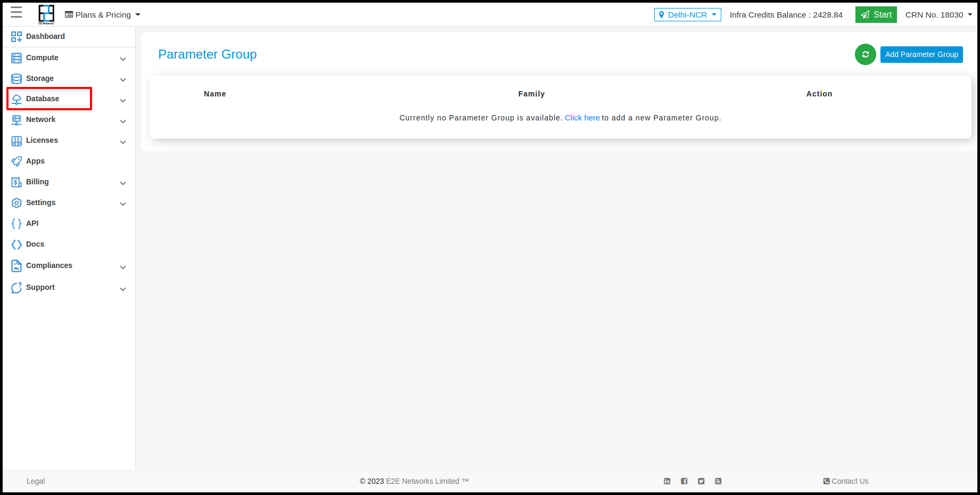Image resolution: width=980 pixels, height=495 pixels.
Task: Click the Docs angle brackets icon
Action: tap(17, 245)
